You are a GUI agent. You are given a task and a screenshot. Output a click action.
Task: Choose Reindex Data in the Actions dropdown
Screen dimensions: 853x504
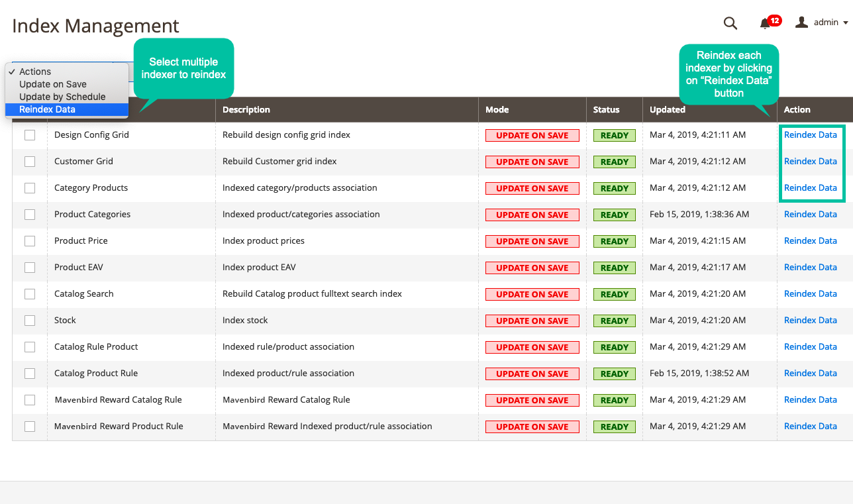point(67,109)
